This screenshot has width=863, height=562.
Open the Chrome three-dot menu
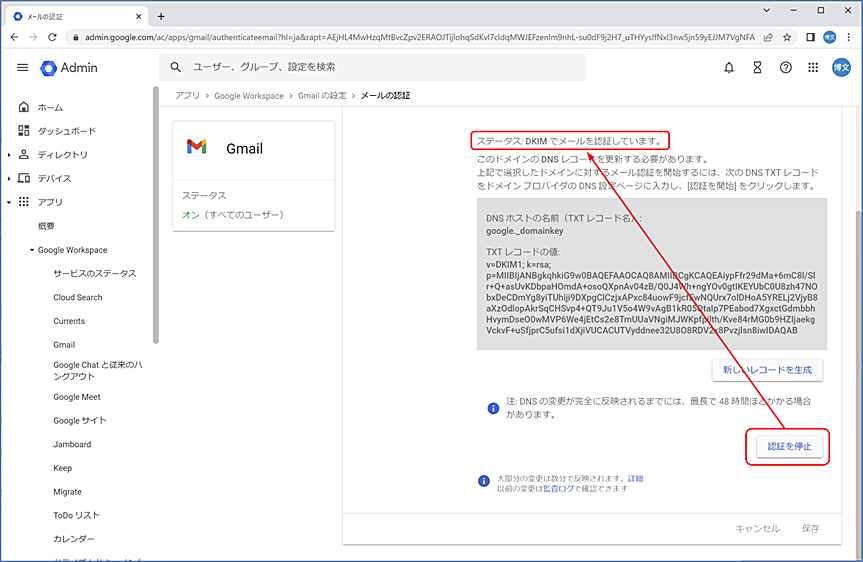pyautogui.click(x=849, y=37)
